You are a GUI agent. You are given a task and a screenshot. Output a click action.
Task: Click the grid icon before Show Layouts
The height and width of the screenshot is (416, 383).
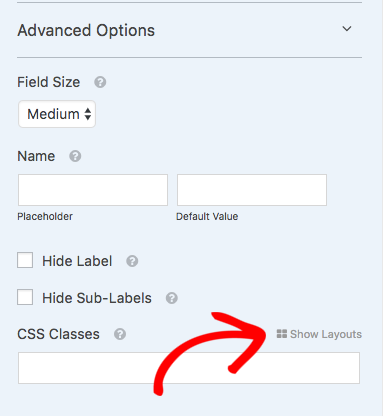coord(282,334)
